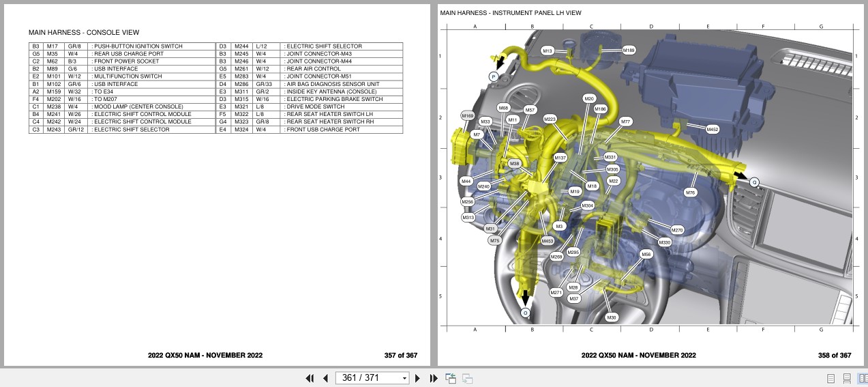The height and width of the screenshot is (387, 868).
Task: Go back to the previous view
Action: coord(451,378)
